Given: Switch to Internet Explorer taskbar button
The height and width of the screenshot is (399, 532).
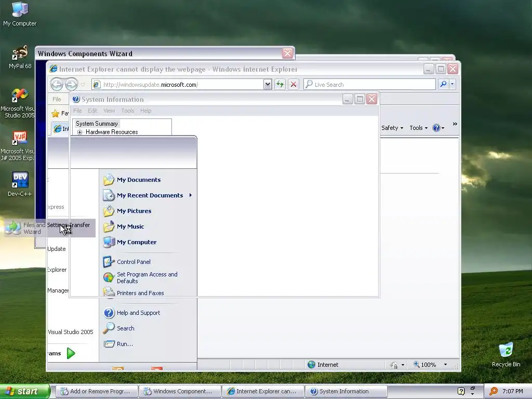Looking at the screenshot, I should (263, 391).
